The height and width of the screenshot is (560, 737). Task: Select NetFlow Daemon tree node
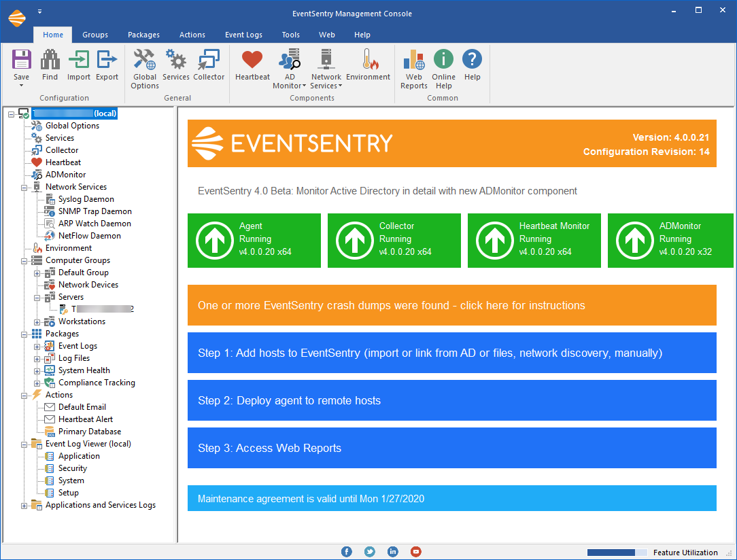89,236
